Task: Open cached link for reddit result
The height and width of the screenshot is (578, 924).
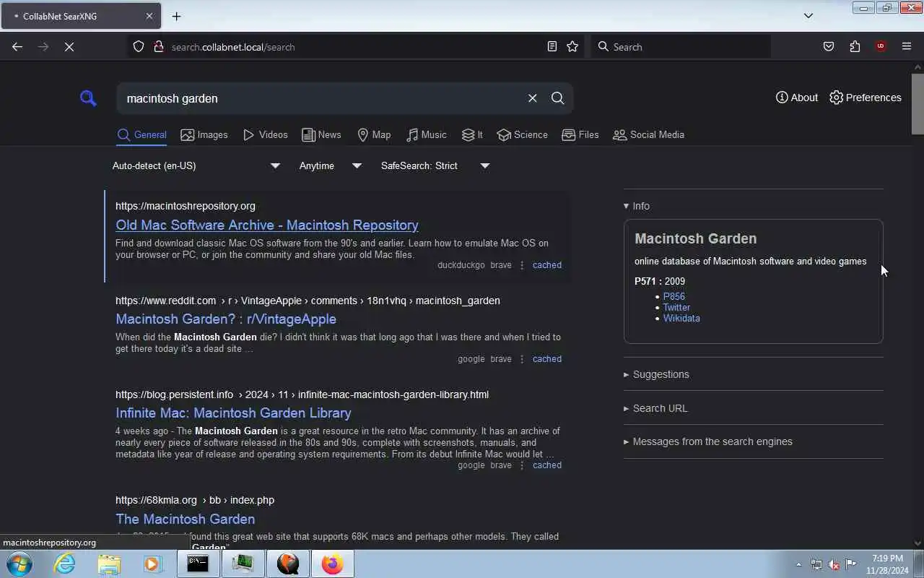Action: click(547, 359)
